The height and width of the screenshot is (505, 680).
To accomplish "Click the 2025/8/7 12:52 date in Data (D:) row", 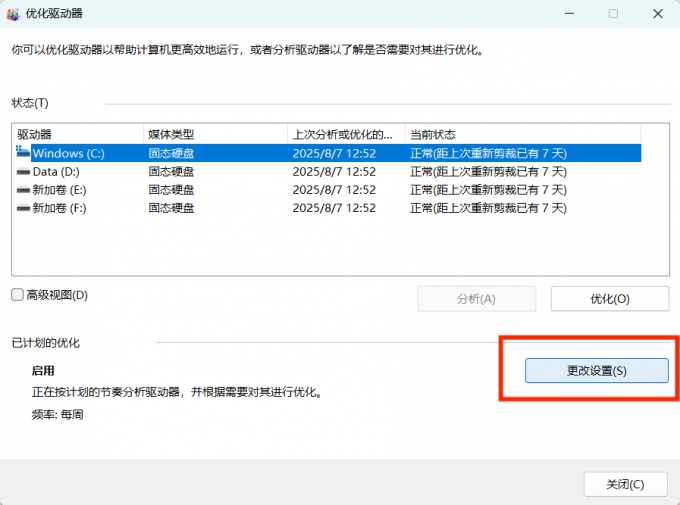I will coord(334,172).
